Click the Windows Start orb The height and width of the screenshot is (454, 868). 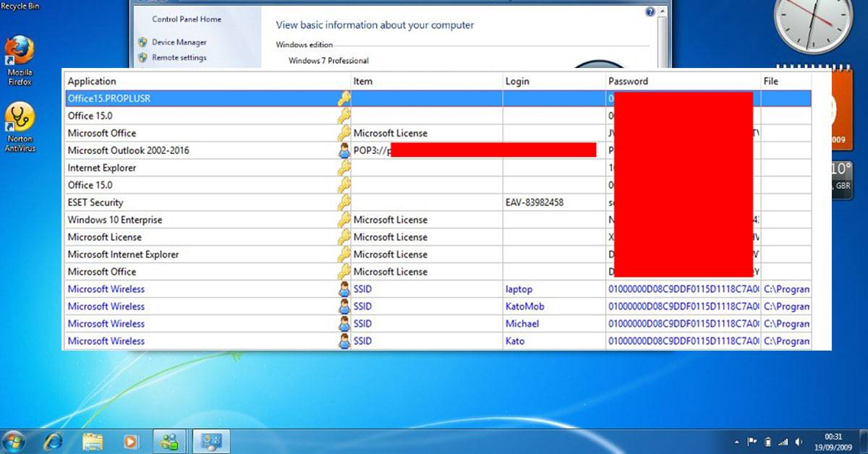pos(14,440)
